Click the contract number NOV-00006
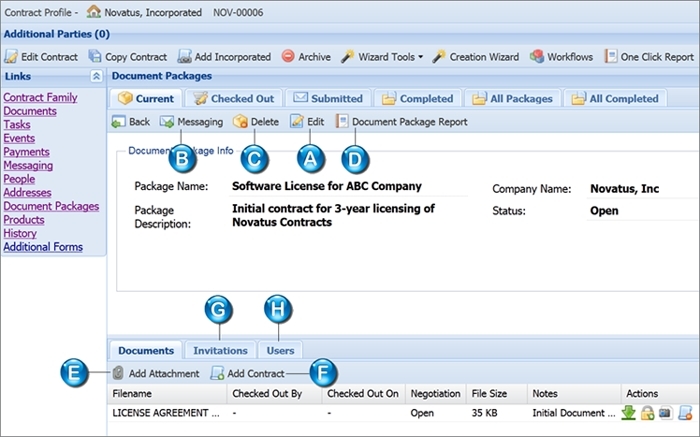 pos(238,12)
